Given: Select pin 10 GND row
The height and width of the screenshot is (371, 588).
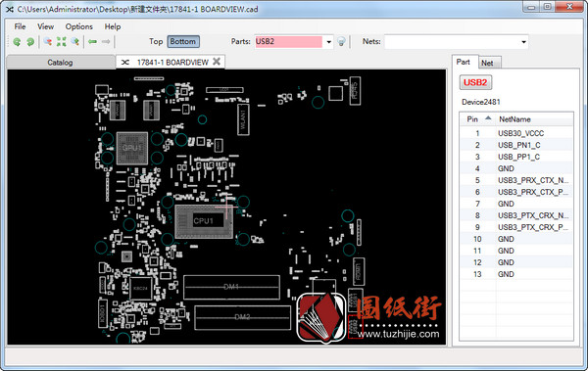Looking at the screenshot, I should (516, 239).
